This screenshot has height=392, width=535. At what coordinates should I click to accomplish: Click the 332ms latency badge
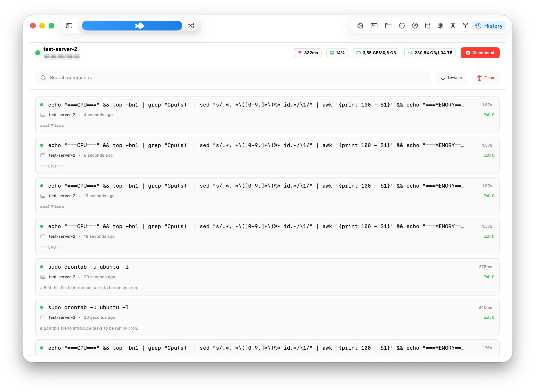tap(307, 53)
